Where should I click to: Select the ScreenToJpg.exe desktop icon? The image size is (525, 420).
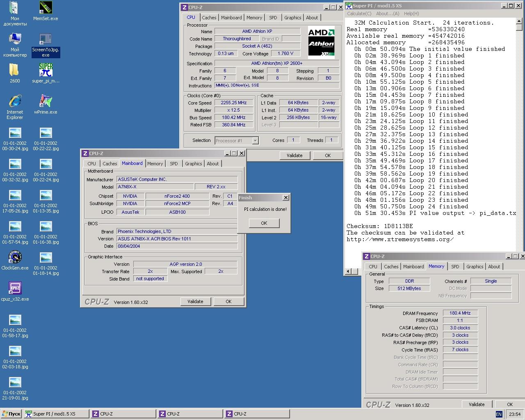click(46, 45)
